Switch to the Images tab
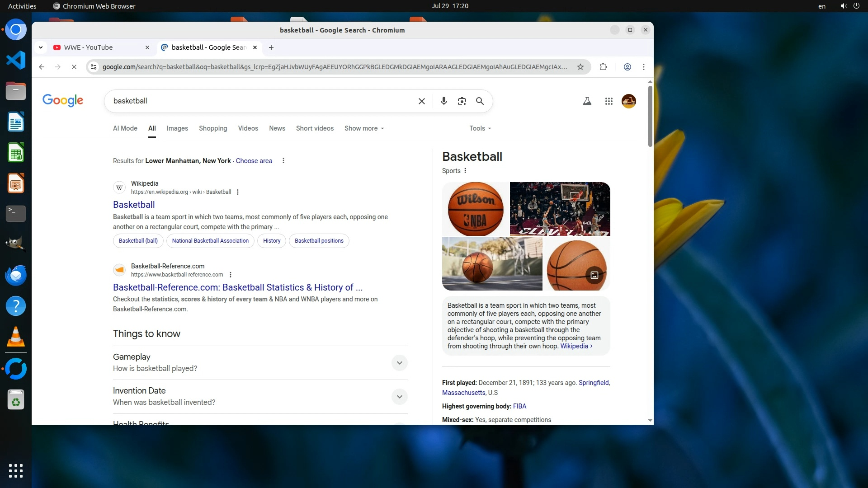 coord(177,128)
